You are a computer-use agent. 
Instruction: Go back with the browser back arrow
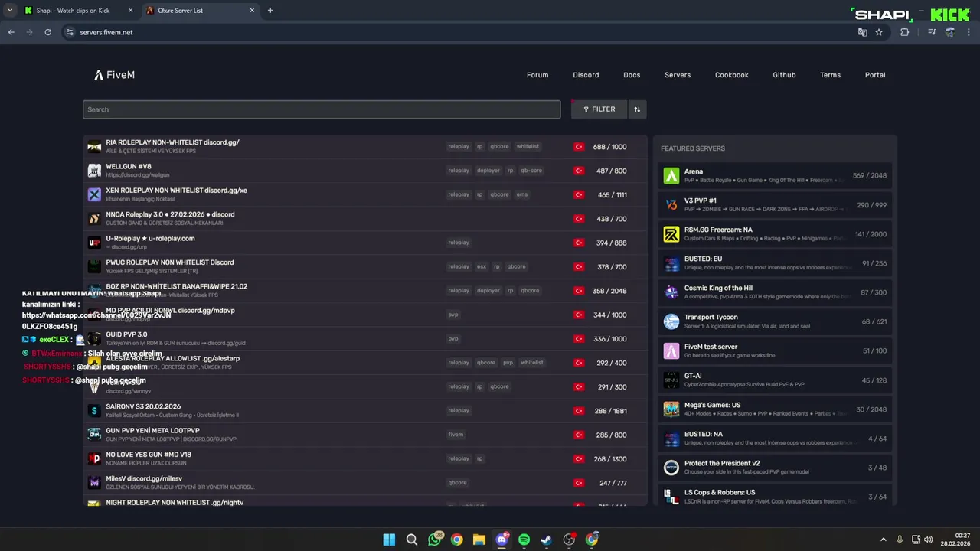point(11,32)
